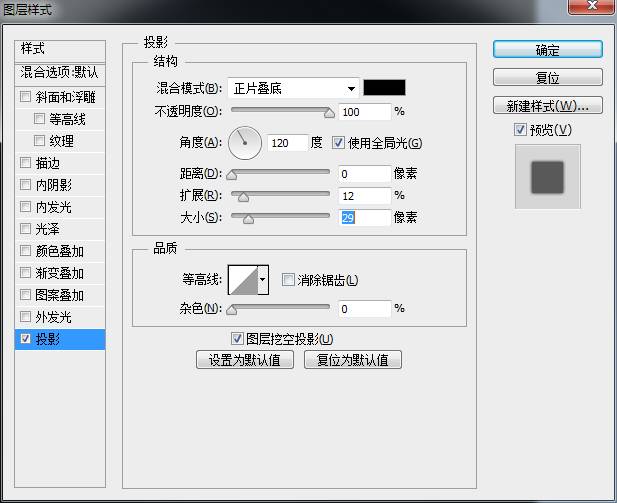Toggle 使用全局光 checkbox
The width and height of the screenshot is (617, 503).
(338, 142)
